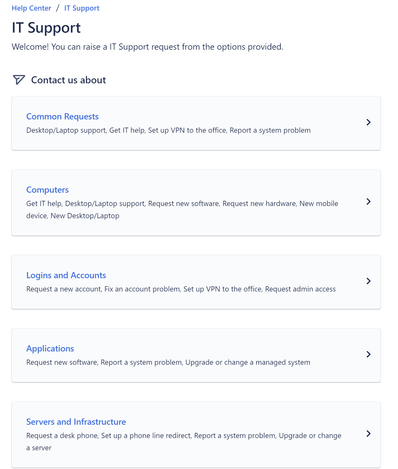Screen dimensions: 398x469
Task: Click the Applications description about managed system
Action: 168,362
